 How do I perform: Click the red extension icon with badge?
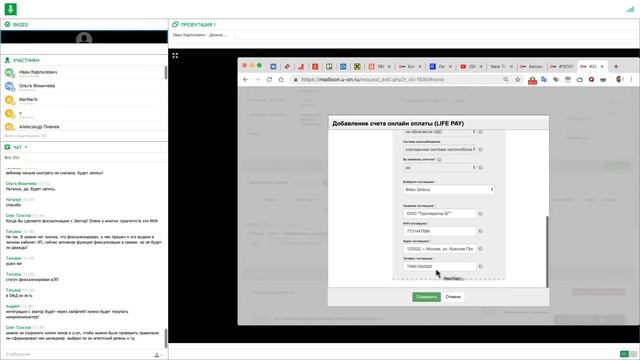click(532, 80)
